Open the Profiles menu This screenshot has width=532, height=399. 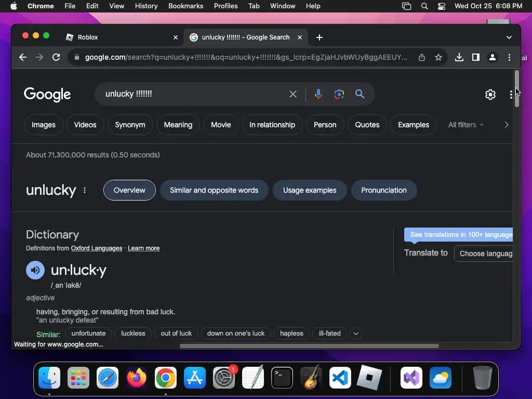tap(225, 6)
